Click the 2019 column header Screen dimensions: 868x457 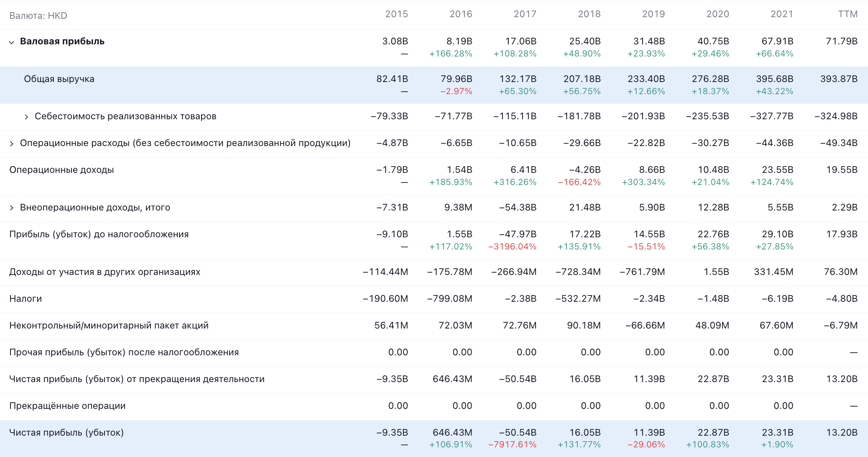[x=654, y=14]
